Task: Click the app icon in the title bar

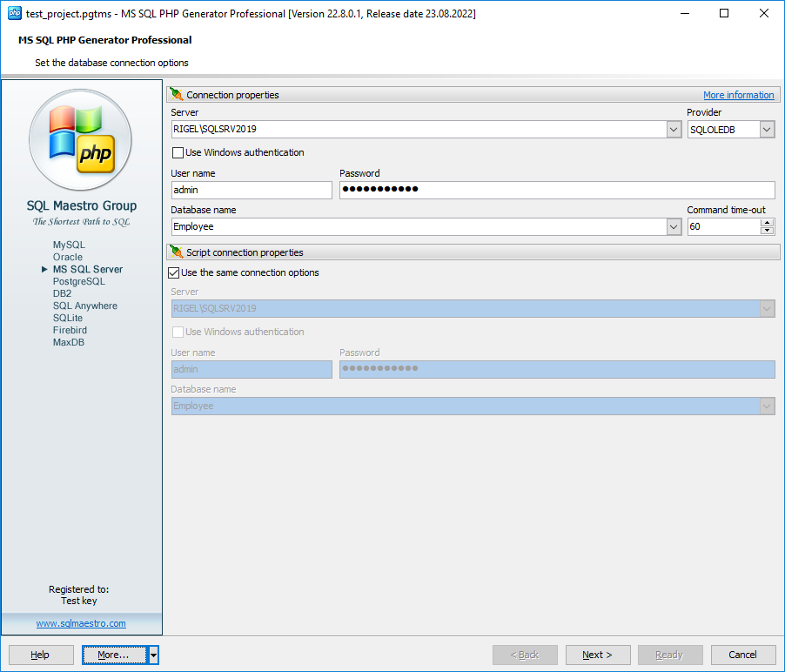Action: (x=14, y=14)
